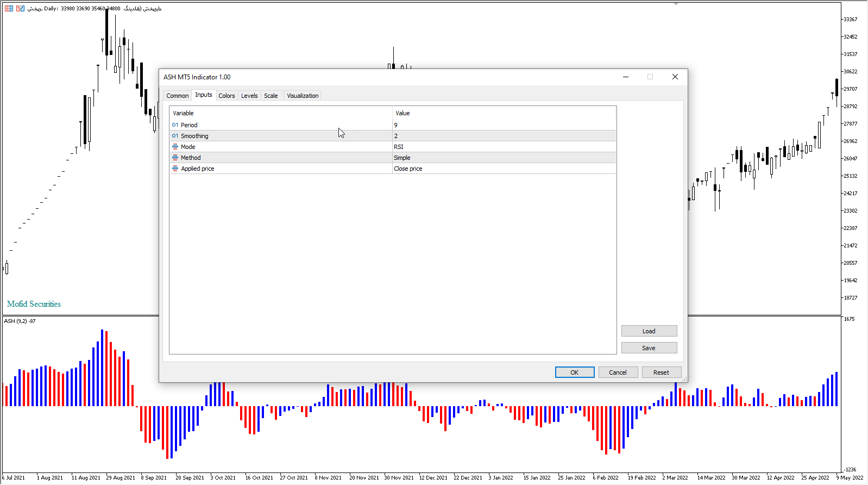Select the Common tab
The height and width of the screenshot is (485, 868).
177,96
